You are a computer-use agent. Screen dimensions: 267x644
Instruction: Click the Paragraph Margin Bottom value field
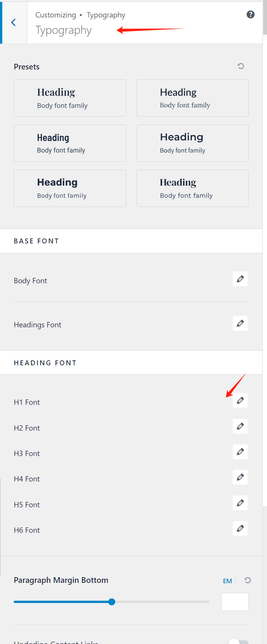tap(235, 602)
